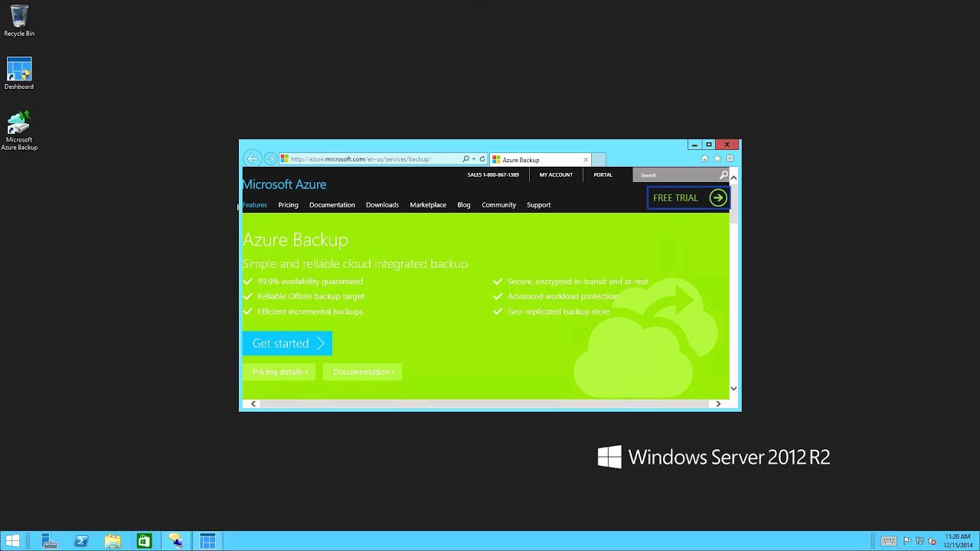Minimize the Internet Explorer window
The height and width of the screenshot is (551, 980).
(694, 145)
